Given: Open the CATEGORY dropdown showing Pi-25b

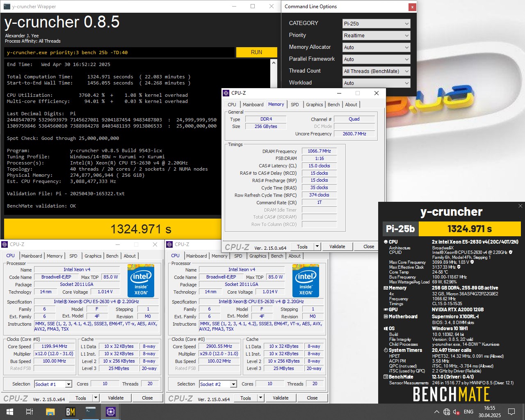Looking at the screenshot, I should (376, 24).
